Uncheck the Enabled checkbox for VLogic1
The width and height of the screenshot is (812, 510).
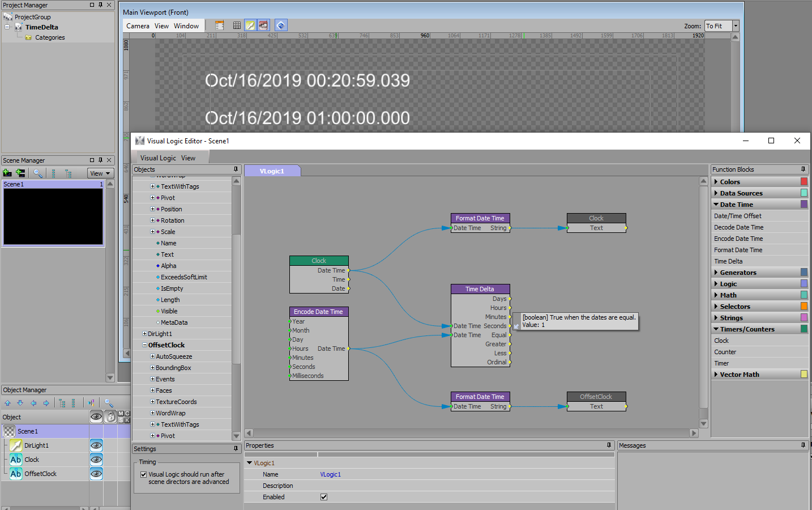point(324,497)
